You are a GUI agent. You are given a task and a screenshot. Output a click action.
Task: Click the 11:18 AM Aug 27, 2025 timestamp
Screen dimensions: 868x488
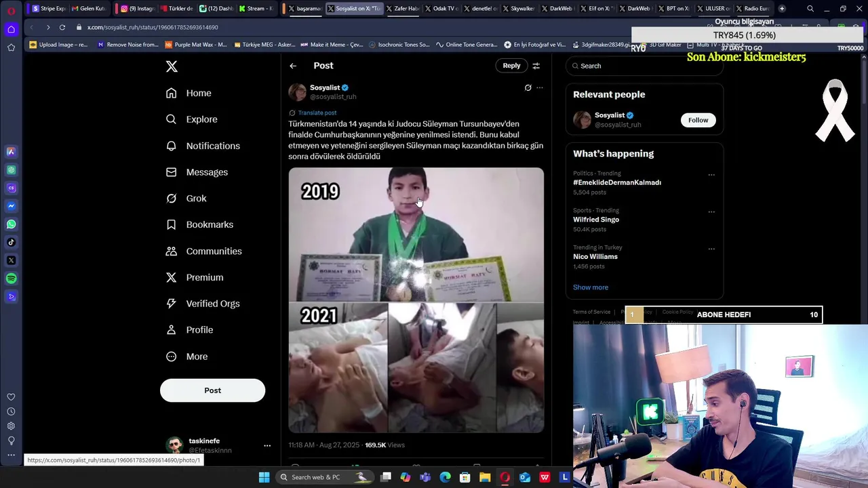(x=324, y=445)
